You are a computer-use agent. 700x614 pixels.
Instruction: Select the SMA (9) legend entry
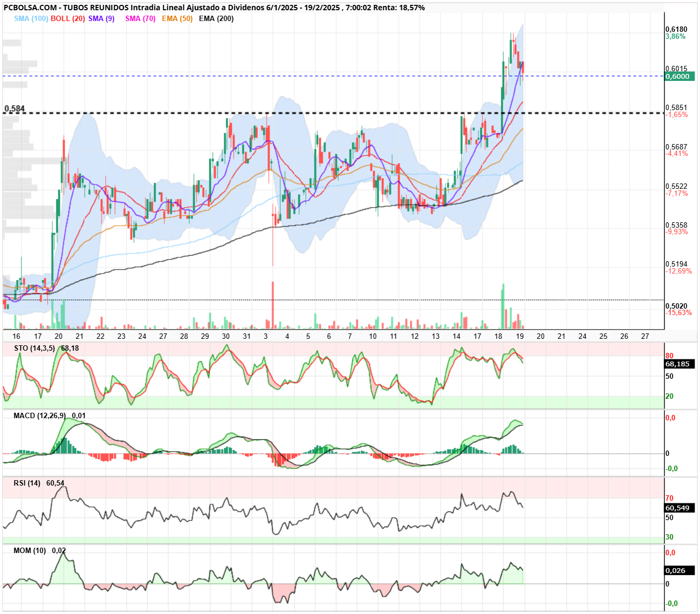pos(101,18)
